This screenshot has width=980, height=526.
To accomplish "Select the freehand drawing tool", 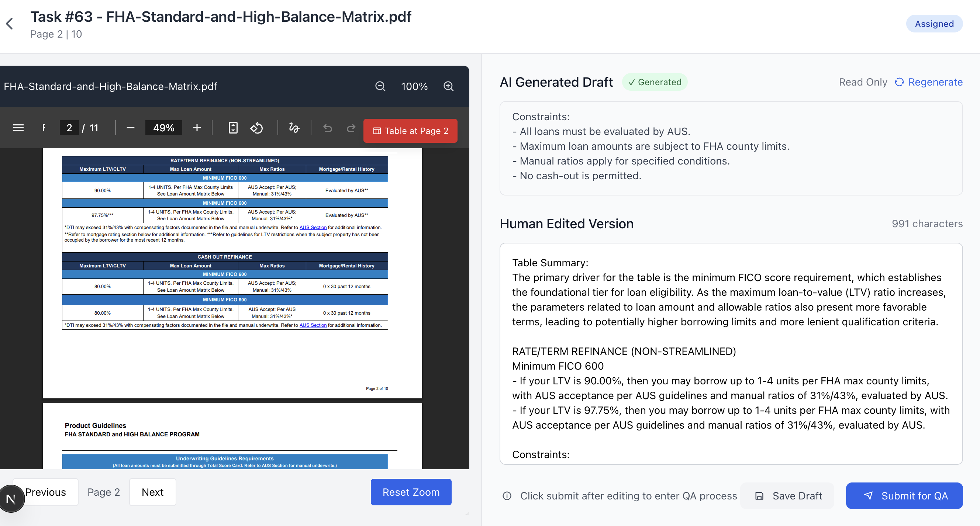I will tap(294, 128).
